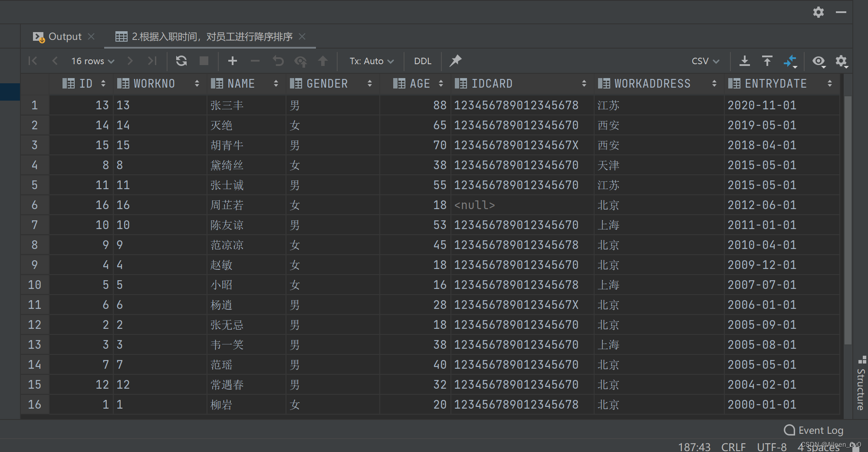
Task: Open the Event Log
Action: (814, 430)
